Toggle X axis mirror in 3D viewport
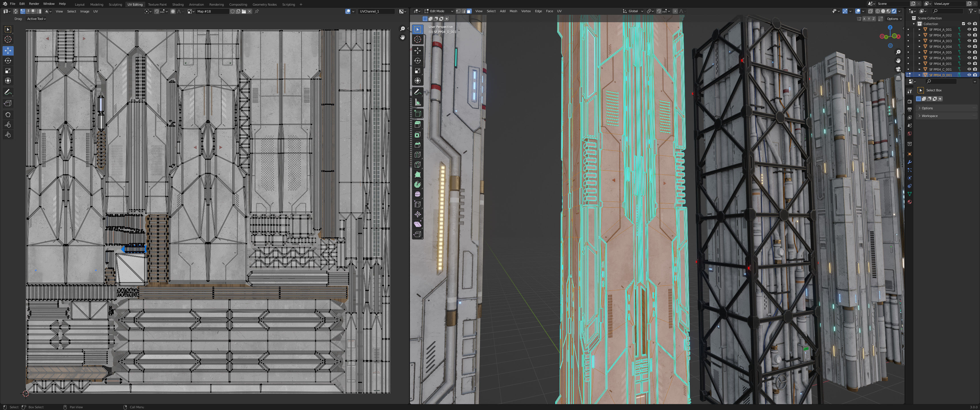 click(x=864, y=19)
